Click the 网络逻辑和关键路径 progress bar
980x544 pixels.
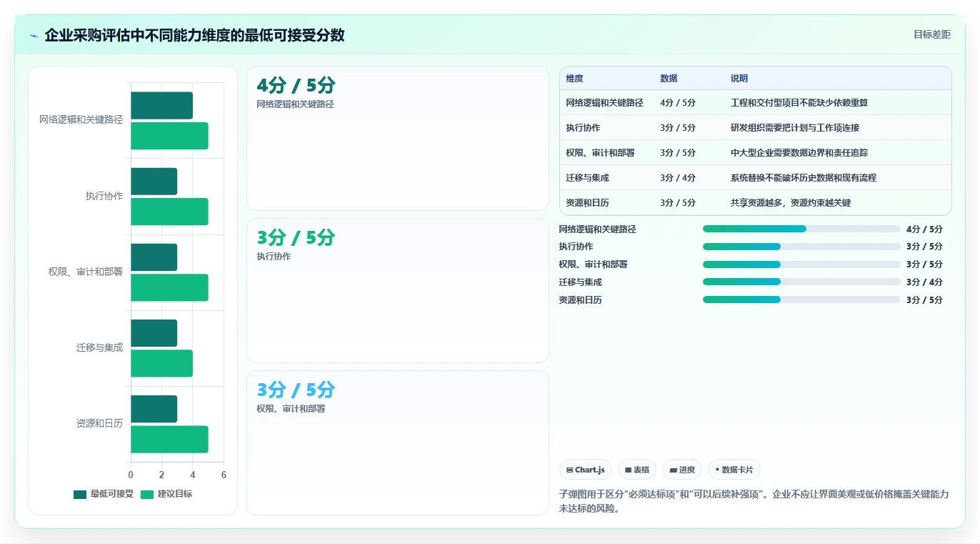(801, 229)
